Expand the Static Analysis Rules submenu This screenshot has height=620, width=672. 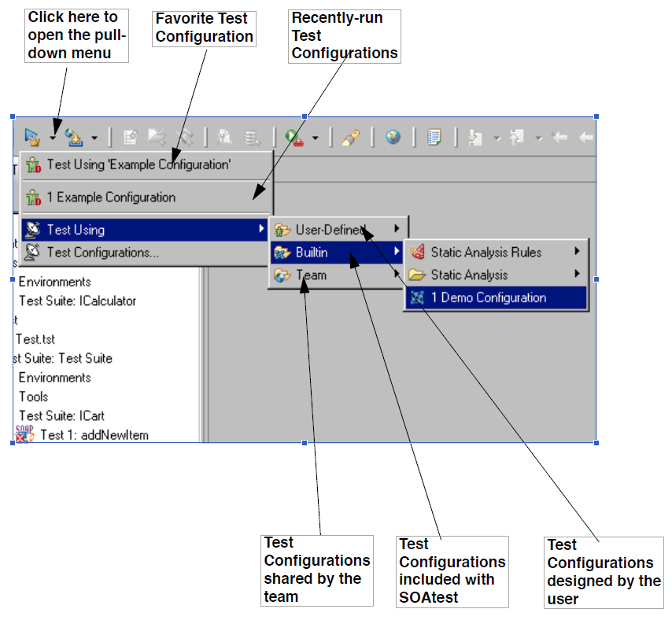[x=496, y=253]
